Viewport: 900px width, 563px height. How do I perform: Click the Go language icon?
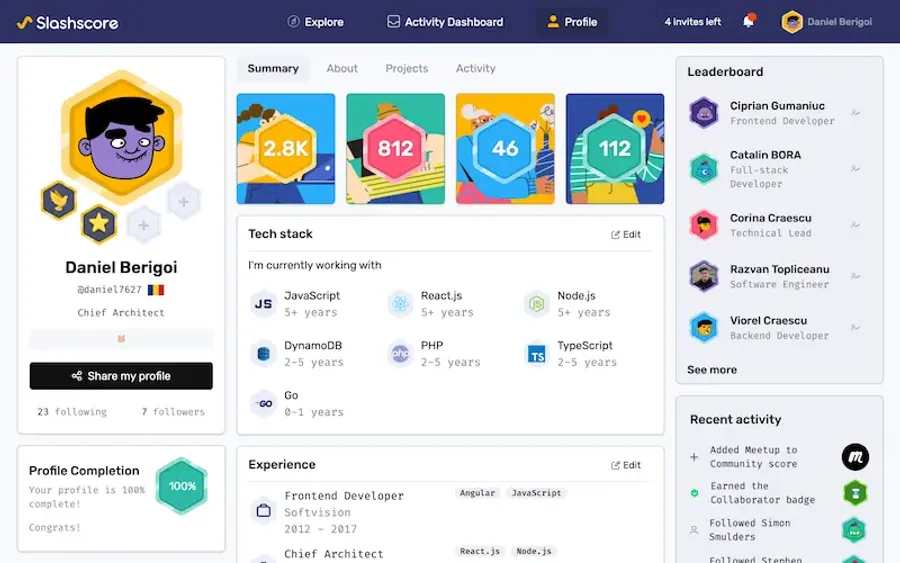tap(263, 403)
